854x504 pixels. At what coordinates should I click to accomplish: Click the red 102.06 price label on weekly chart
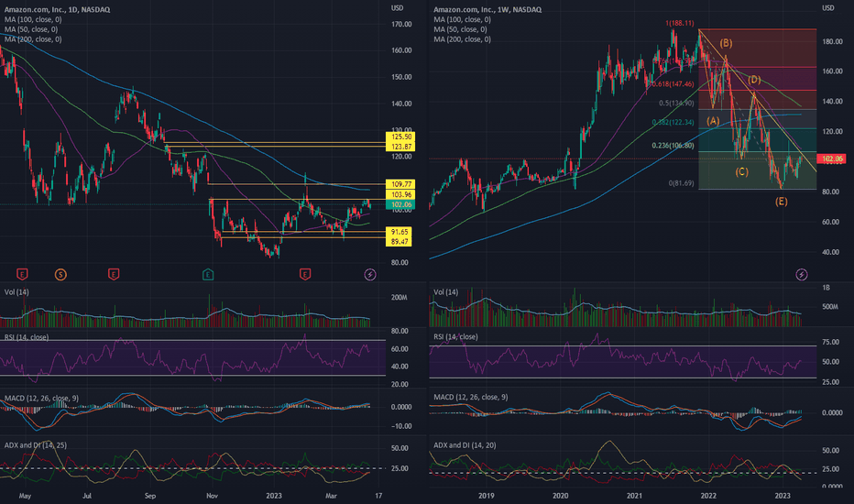[x=832, y=159]
